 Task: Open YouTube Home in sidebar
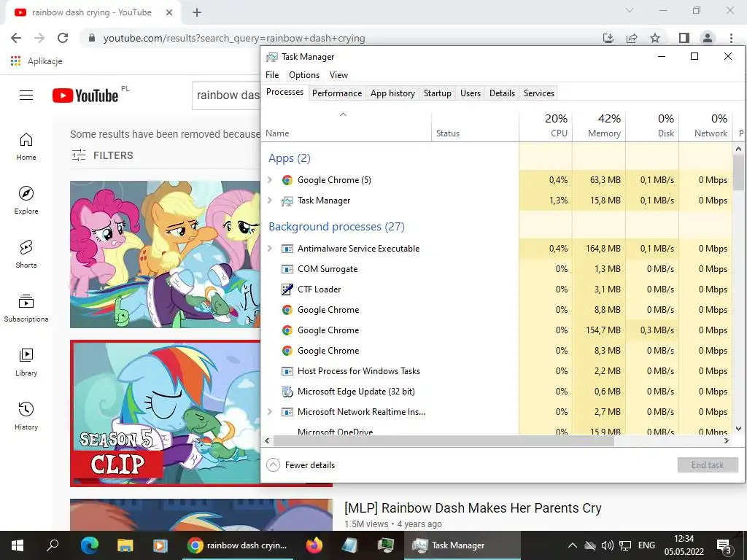point(26,147)
